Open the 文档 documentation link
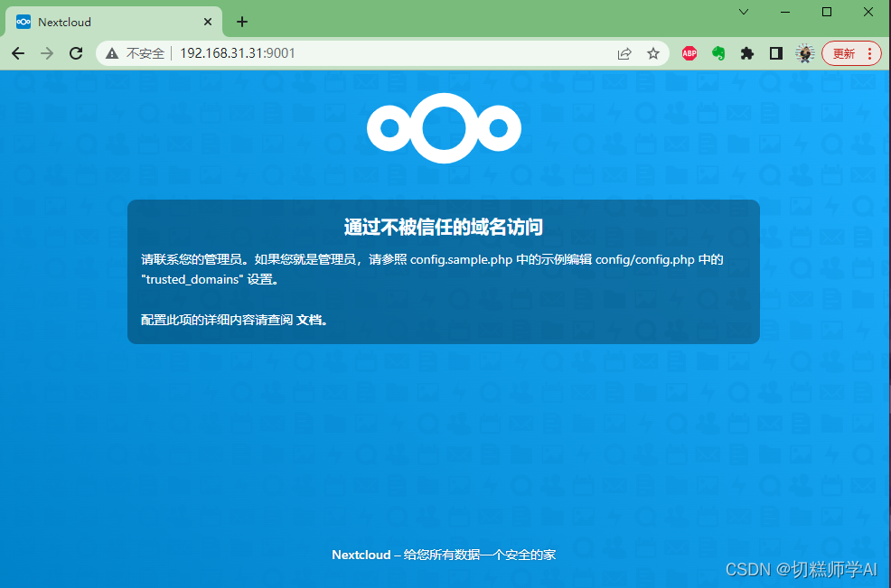 pyautogui.click(x=309, y=320)
